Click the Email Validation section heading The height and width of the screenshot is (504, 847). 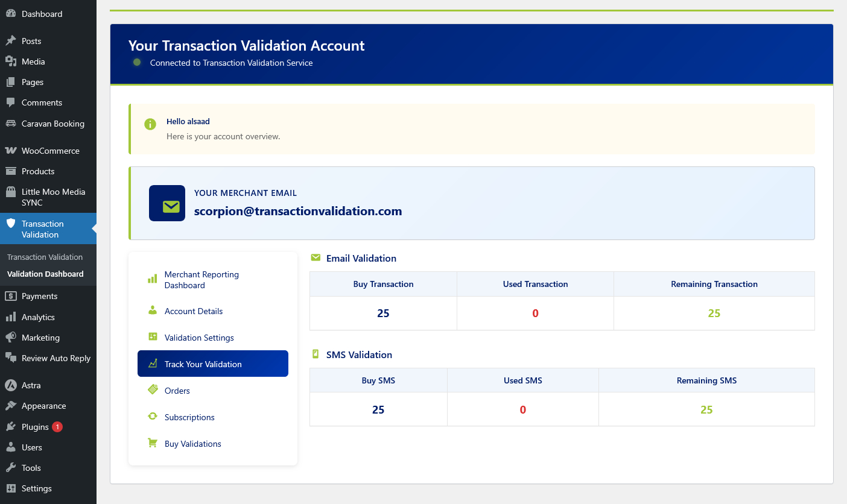tap(361, 258)
